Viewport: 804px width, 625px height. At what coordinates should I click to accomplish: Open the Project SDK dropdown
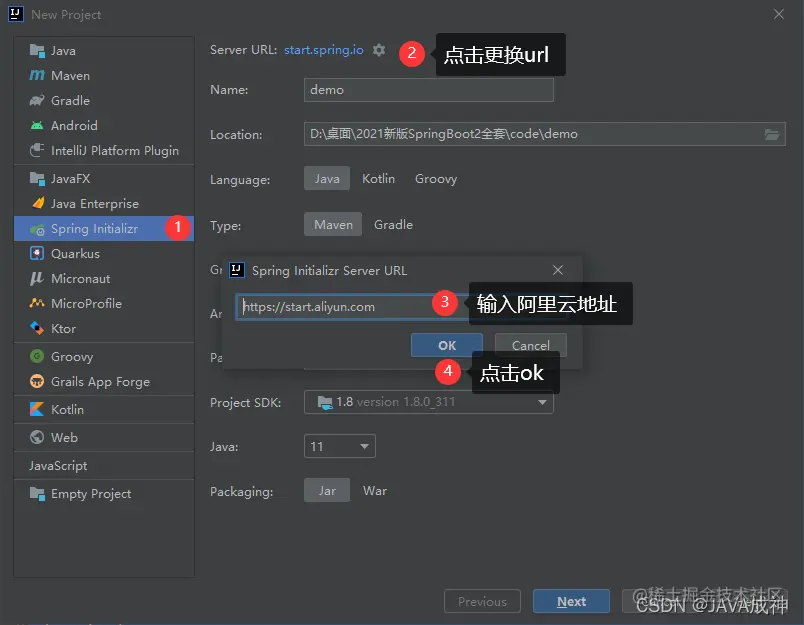[x=429, y=402]
